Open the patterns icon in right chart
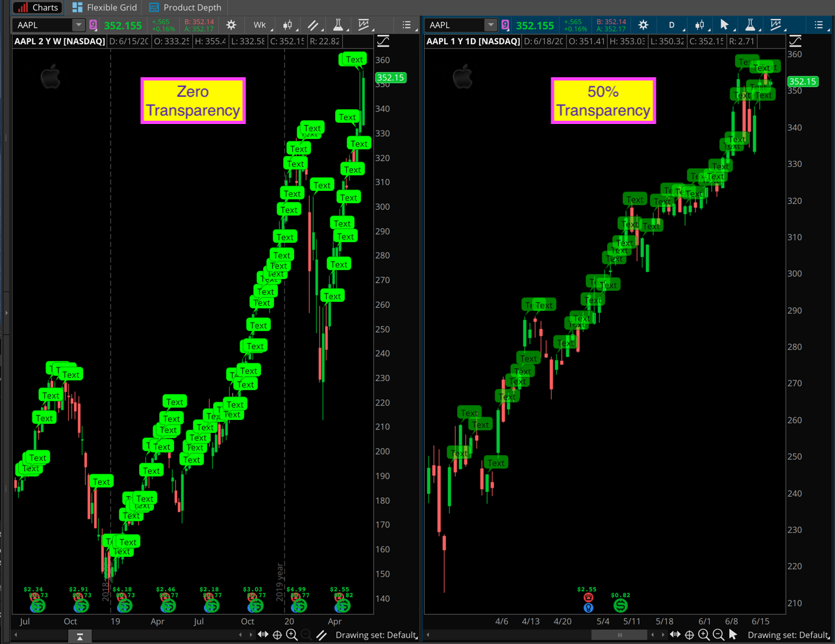Image resolution: width=835 pixels, height=644 pixels. point(775,25)
